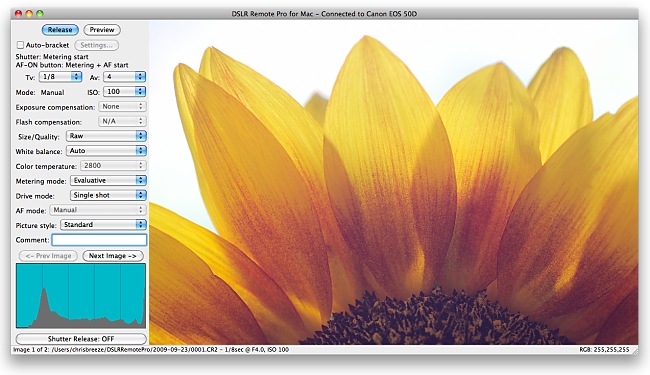This screenshot has height=375, width=650.
Task: Open the ISO dropdown showing 100
Action: (124, 92)
